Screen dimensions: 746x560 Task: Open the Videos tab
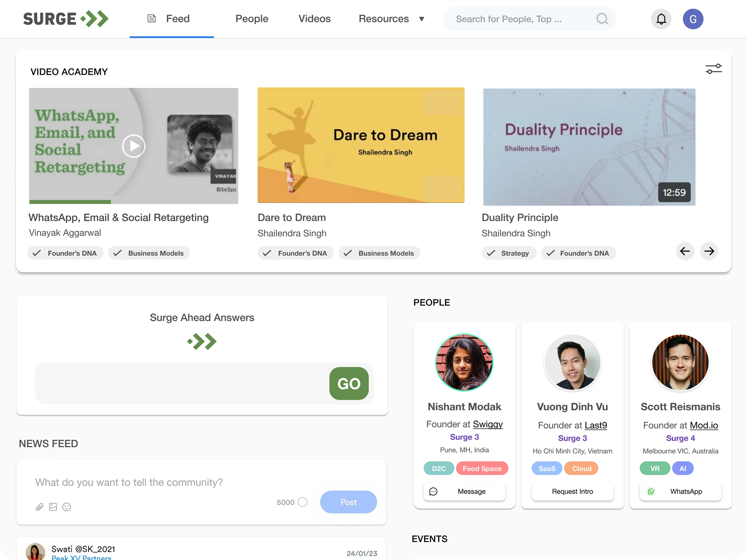click(x=314, y=19)
